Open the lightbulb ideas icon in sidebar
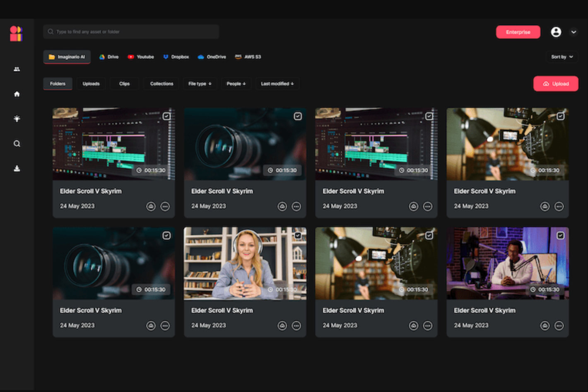 17,119
